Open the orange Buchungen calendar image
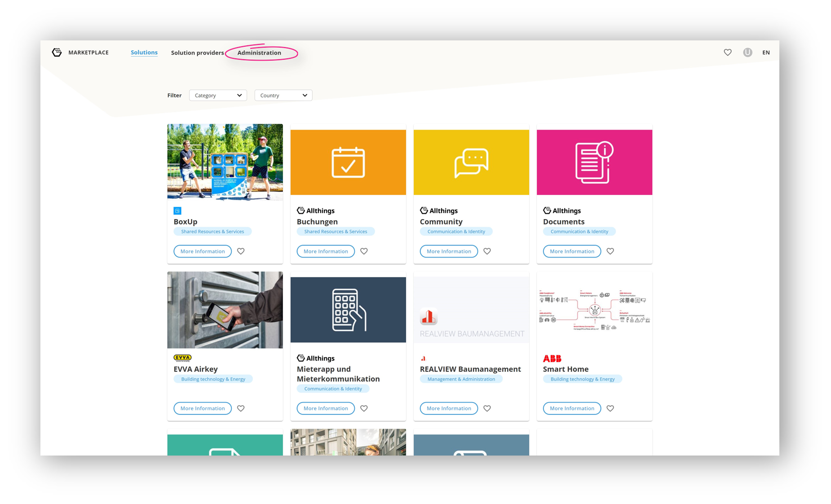Image resolution: width=831 pixels, height=504 pixels. click(x=348, y=162)
